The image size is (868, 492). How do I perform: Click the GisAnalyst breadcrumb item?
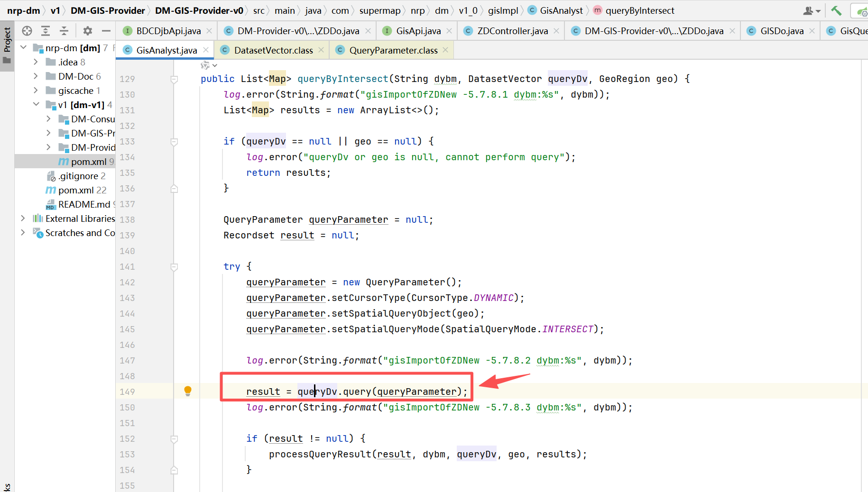pyautogui.click(x=561, y=10)
